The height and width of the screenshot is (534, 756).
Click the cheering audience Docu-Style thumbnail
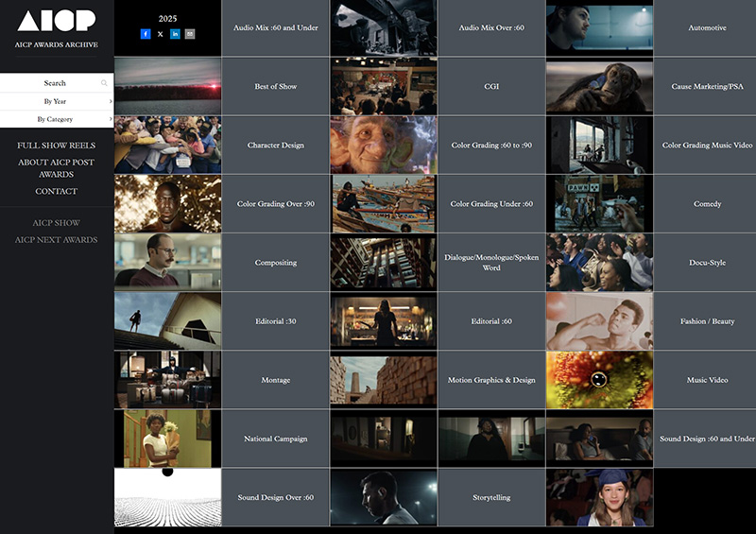(x=599, y=263)
